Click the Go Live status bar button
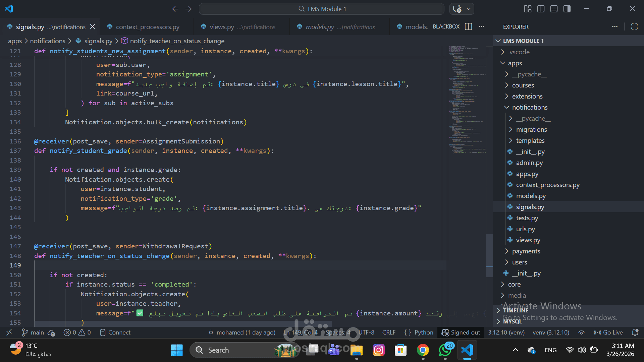Screen dimensions: 644x362 [x=608, y=333]
